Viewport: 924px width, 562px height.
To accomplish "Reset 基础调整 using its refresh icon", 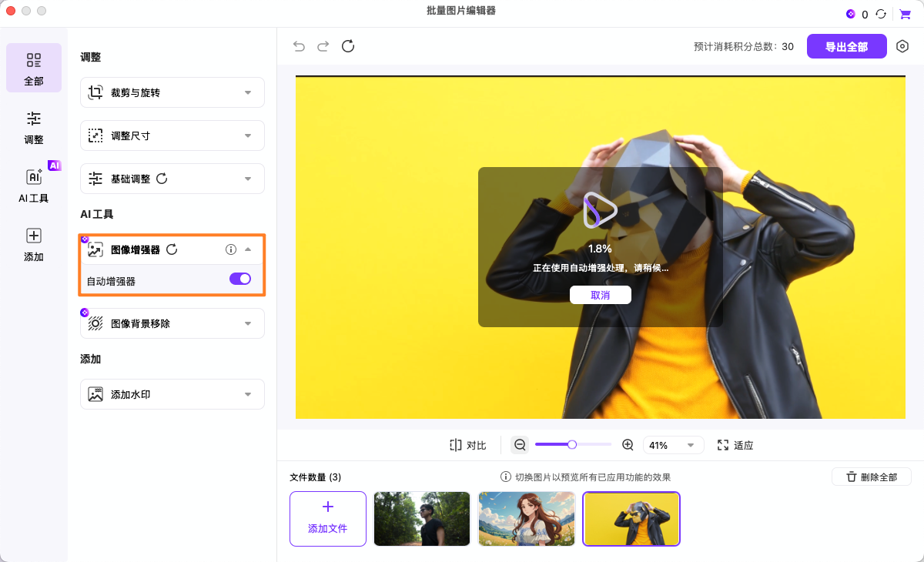I will [162, 179].
